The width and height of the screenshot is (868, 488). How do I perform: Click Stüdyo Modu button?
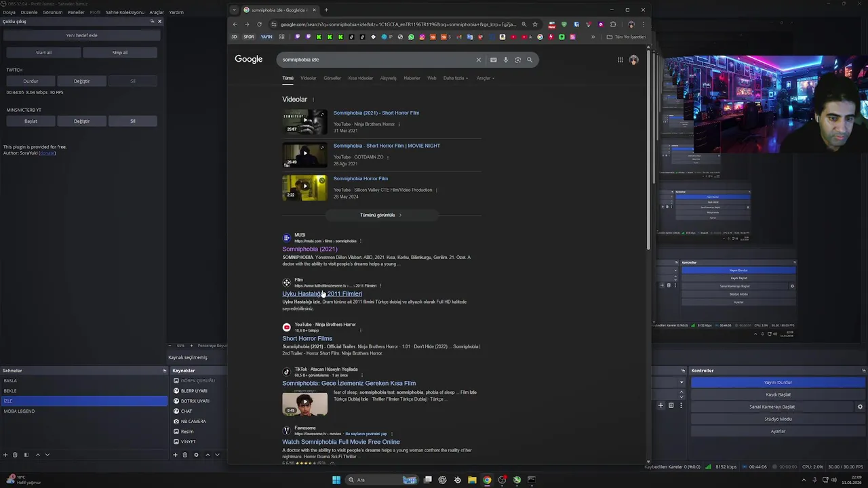coord(778,419)
